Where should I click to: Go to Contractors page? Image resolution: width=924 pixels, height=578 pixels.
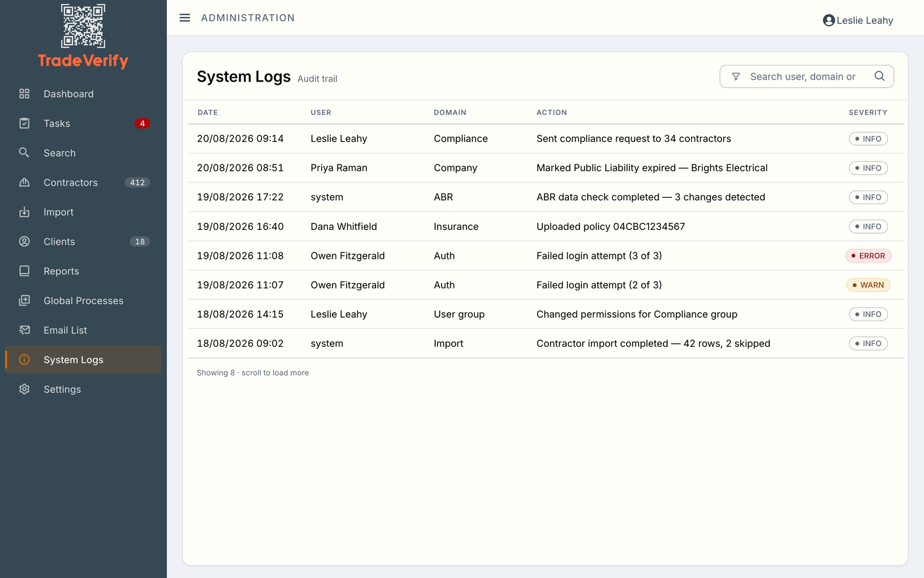coord(83,182)
